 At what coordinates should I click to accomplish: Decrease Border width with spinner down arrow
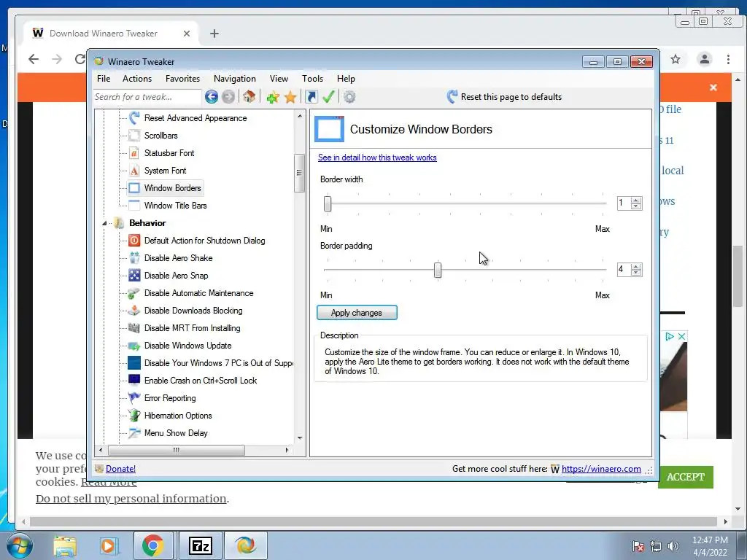point(636,206)
